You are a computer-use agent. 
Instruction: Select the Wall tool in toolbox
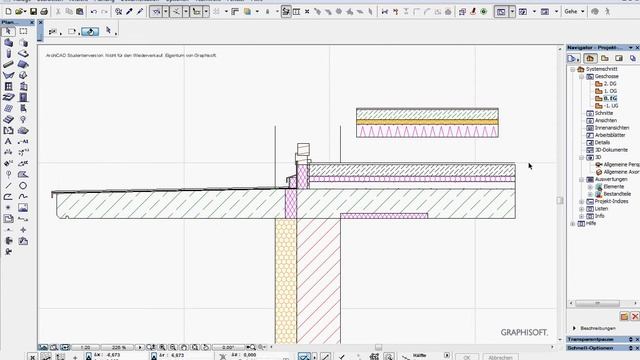[8, 42]
